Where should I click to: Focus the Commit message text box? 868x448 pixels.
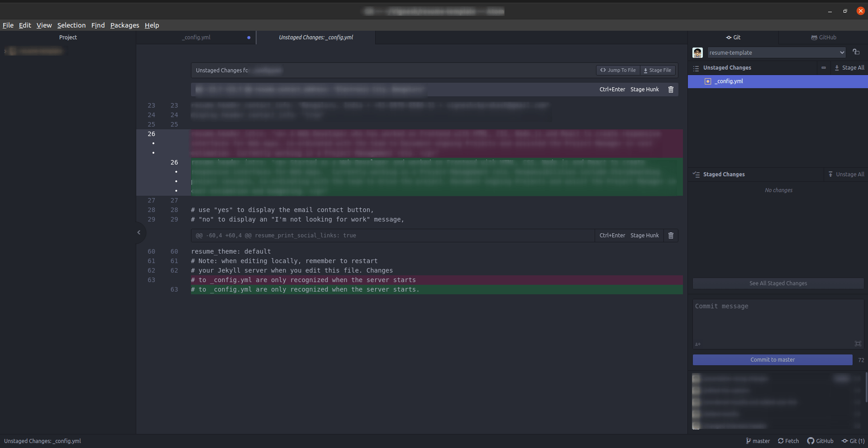tap(778, 323)
